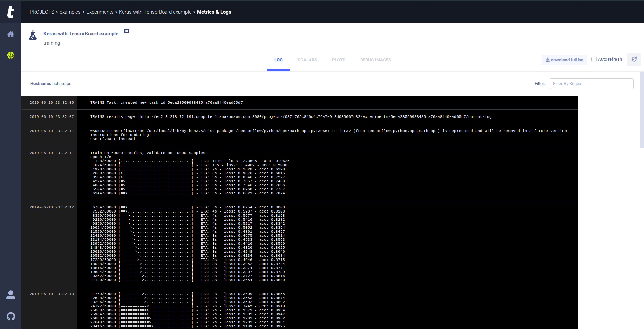Click the download full log button

(565, 60)
